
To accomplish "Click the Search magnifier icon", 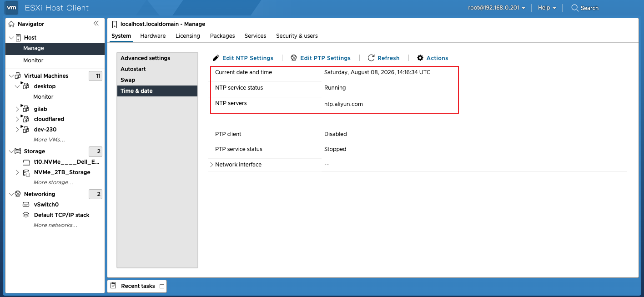I will [x=574, y=8].
